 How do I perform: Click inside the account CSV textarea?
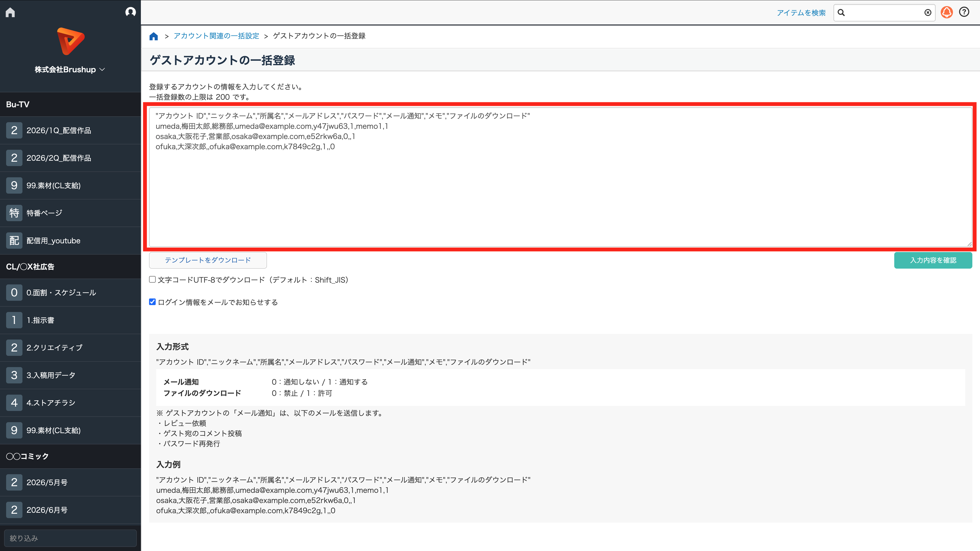click(560, 177)
